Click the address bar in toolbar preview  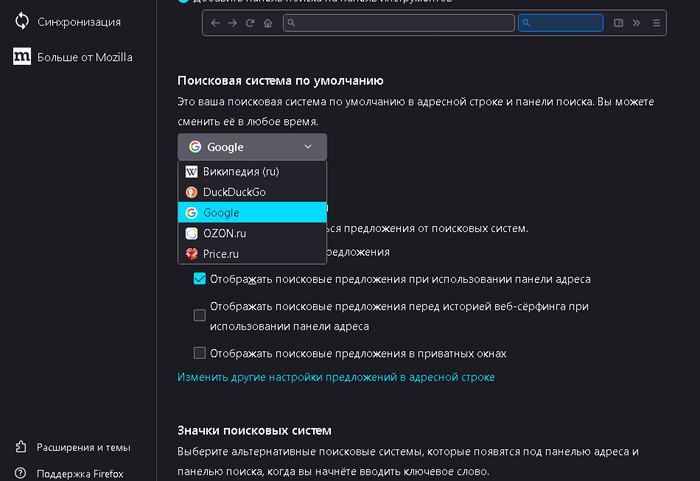point(399,23)
